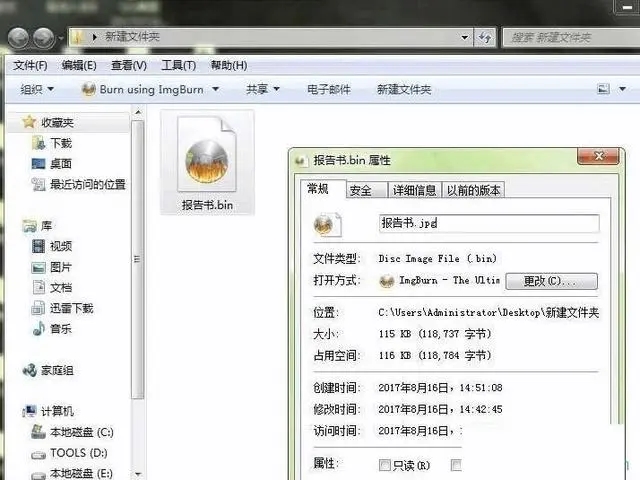Open 本地磁盘 (C:) drive
This screenshot has width=640, height=480.
[x=73, y=432]
